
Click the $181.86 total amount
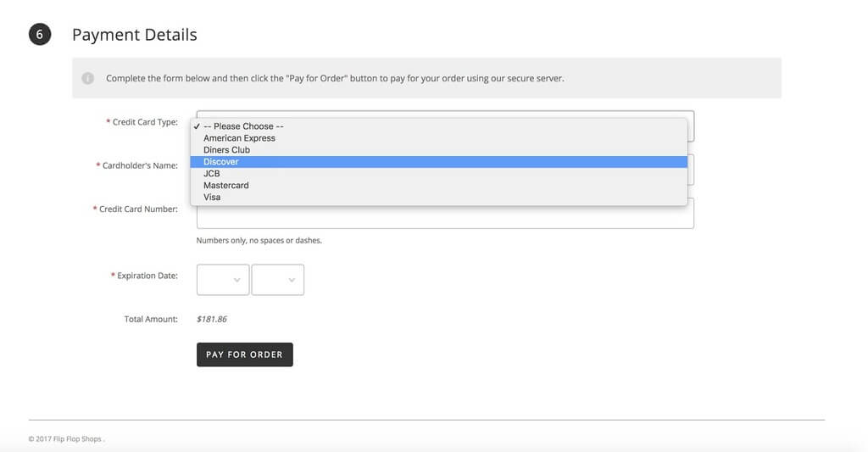pyautogui.click(x=212, y=320)
